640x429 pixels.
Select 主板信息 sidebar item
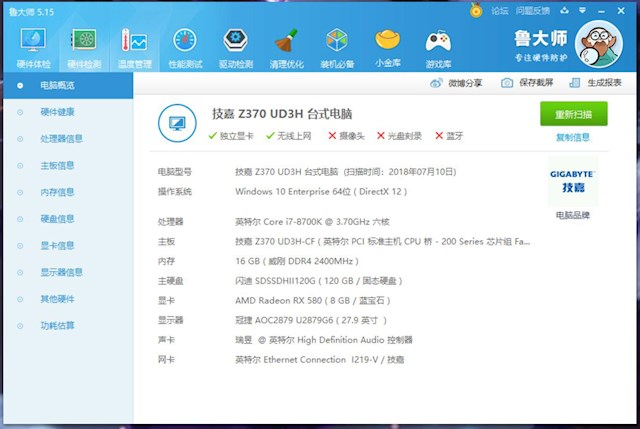[68, 165]
